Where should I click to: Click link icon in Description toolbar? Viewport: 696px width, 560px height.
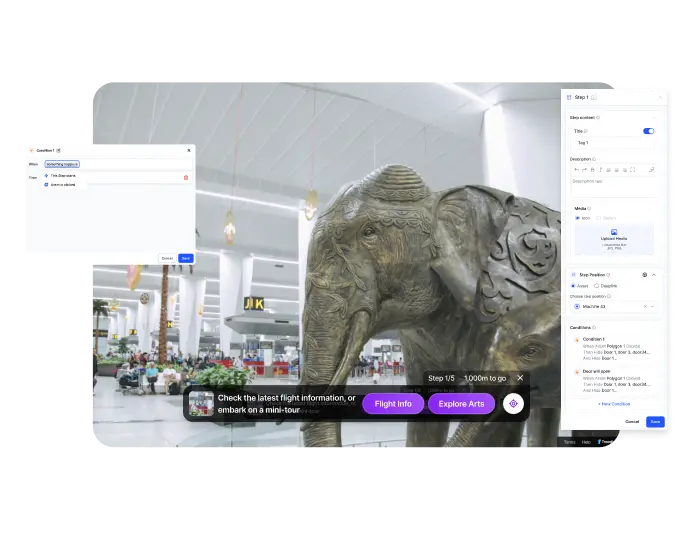[x=651, y=170]
